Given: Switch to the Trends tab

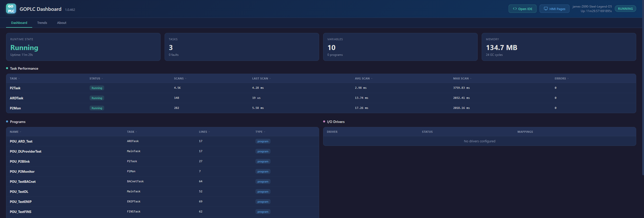Looking at the screenshot, I should pyautogui.click(x=42, y=23).
